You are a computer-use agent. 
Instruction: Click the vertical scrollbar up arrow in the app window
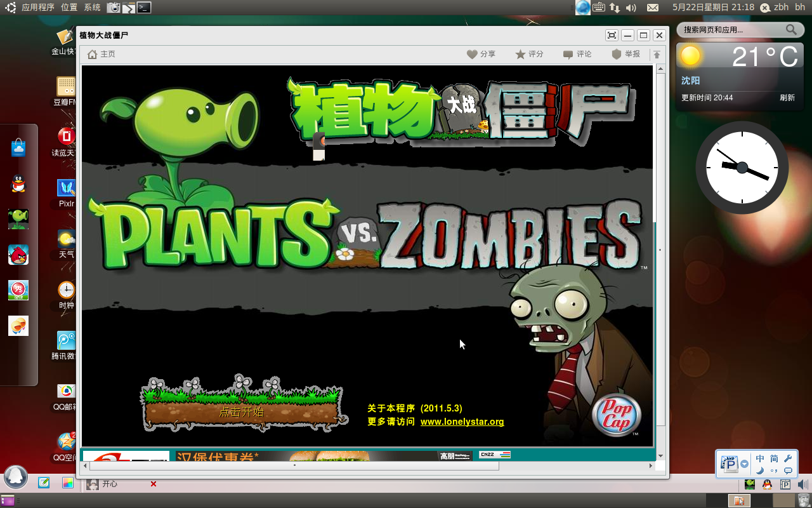coord(660,69)
